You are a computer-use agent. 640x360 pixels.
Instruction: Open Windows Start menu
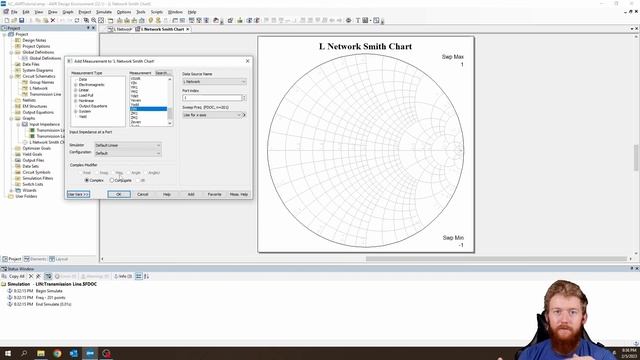point(8,353)
